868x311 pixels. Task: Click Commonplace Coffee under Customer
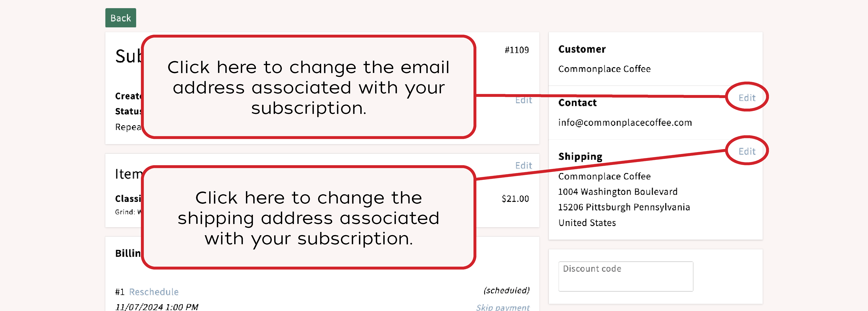pos(604,69)
